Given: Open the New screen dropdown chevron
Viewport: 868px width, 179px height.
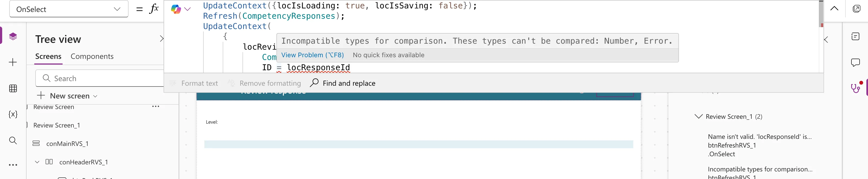Looking at the screenshot, I should pos(95,96).
